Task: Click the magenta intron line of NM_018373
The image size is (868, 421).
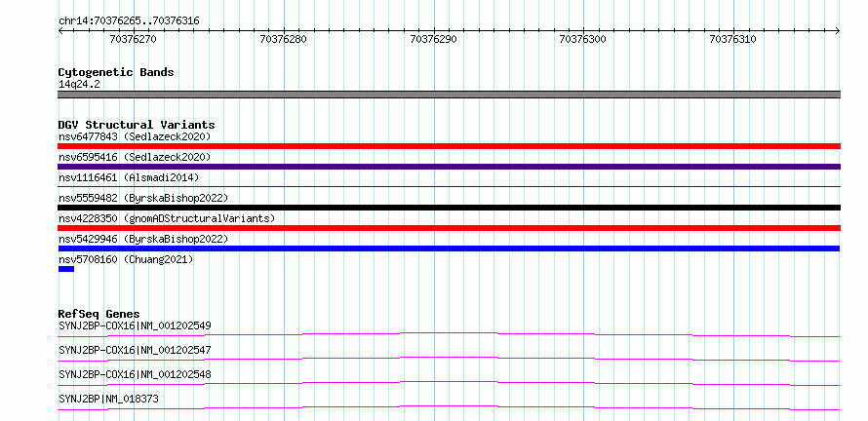Action: point(449,407)
